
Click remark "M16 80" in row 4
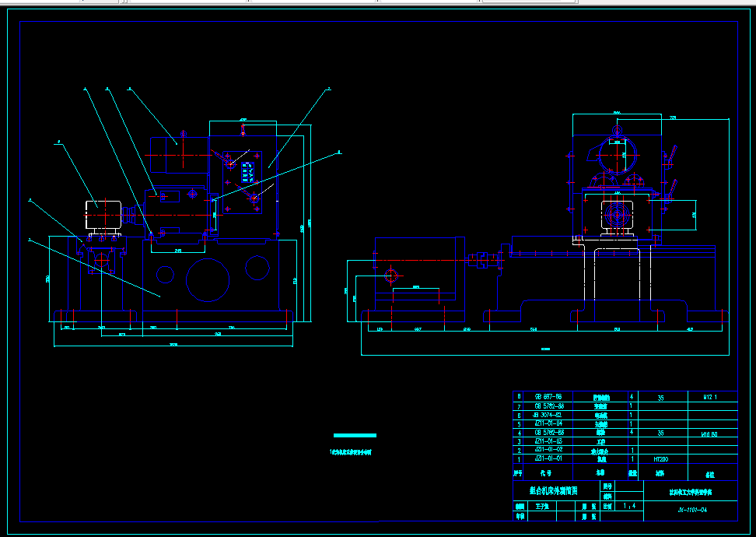709,434
